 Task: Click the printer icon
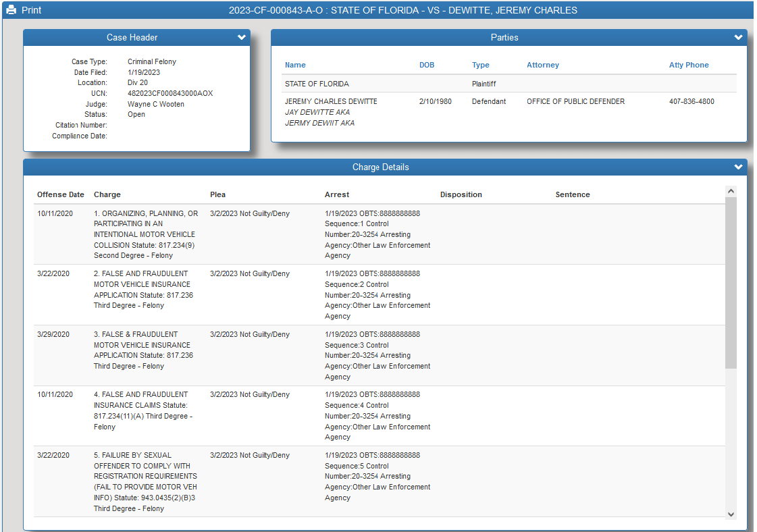[11, 9]
